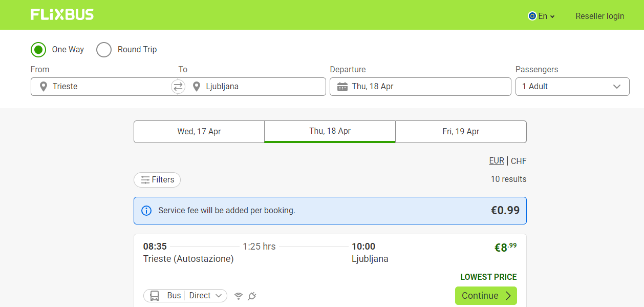The height and width of the screenshot is (307, 644).
Task: Click the filters slider icon
Action: [145, 180]
